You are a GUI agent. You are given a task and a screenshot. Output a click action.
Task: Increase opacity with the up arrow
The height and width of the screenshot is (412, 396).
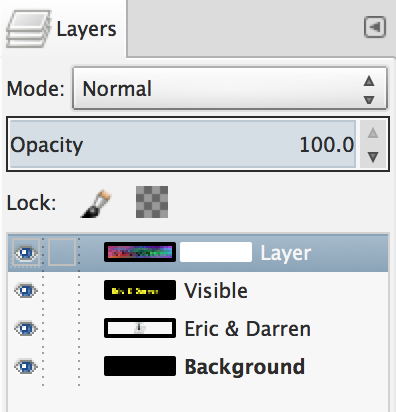click(x=373, y=133)
